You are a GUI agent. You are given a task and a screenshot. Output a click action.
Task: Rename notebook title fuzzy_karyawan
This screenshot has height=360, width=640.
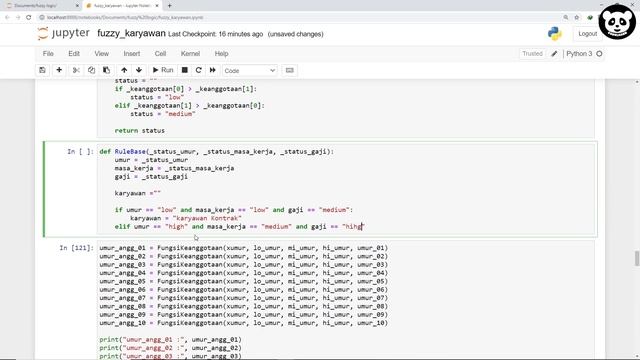click(x=131, y=33)
